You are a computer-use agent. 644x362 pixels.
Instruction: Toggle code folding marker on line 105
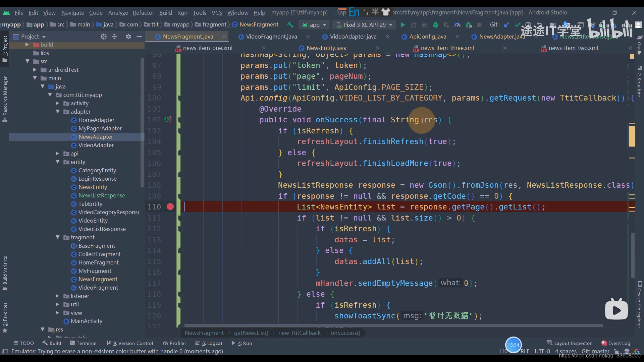(x=180, y=153)
